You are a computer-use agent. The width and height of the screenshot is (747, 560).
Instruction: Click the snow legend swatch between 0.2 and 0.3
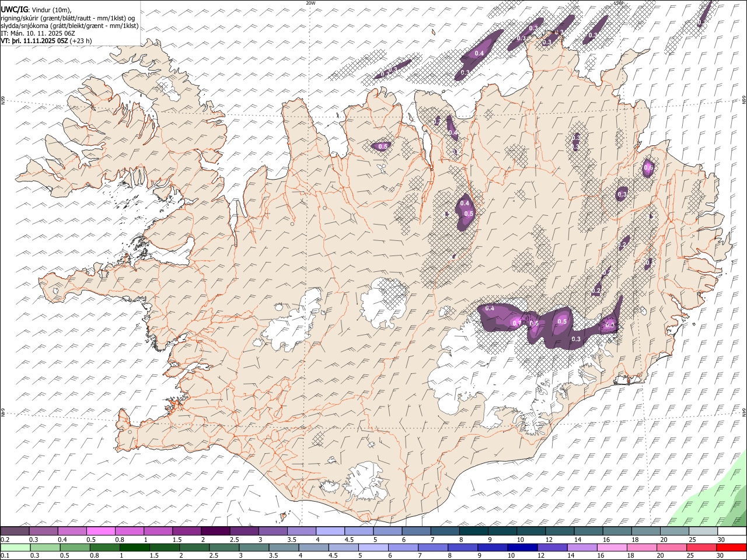pyautogui.click(x=15, y=531)
